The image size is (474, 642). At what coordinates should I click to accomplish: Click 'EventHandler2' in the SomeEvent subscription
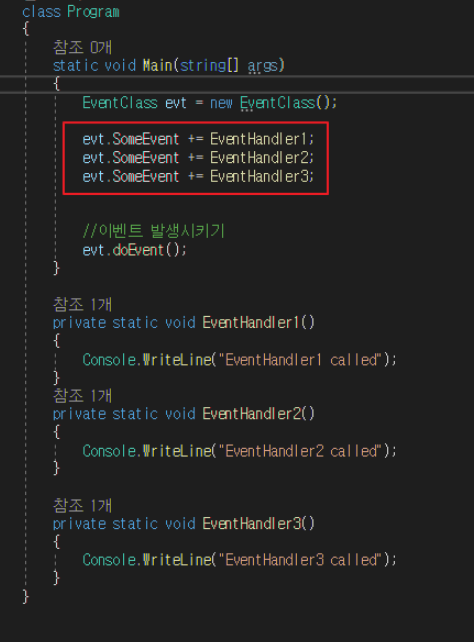[x=260, y=158]
